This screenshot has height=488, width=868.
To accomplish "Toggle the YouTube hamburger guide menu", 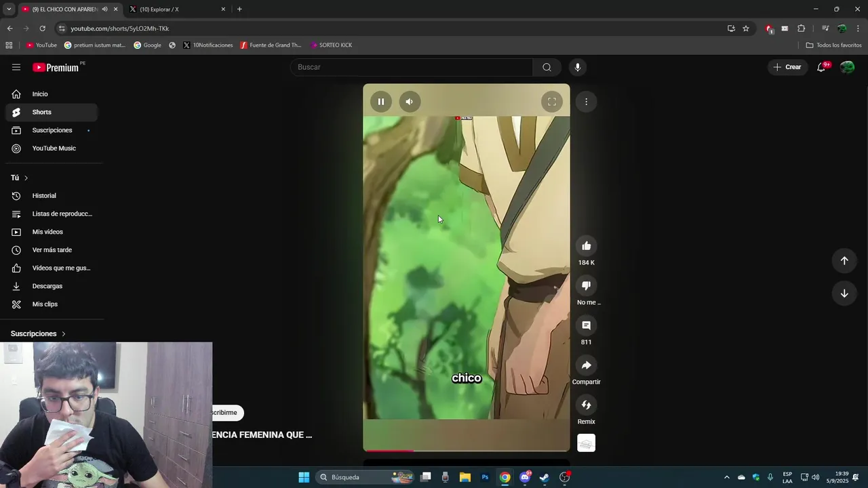I will 16,67.
